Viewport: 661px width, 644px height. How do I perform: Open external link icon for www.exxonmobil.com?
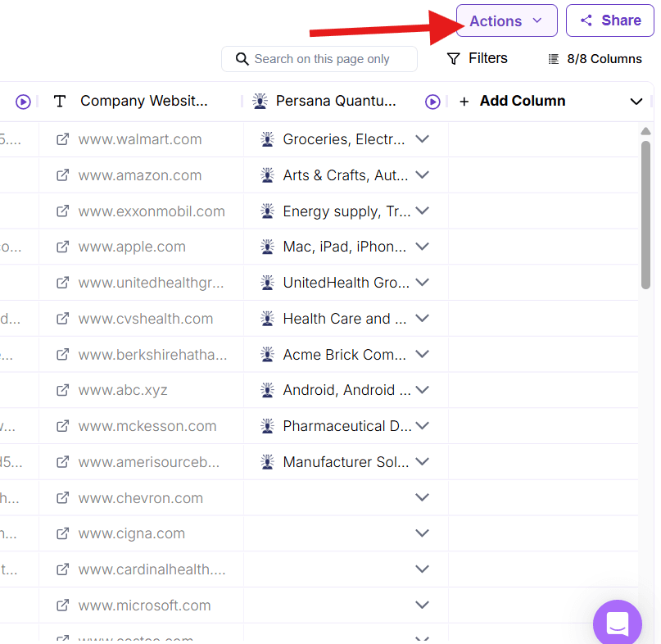pyautogui.click(x=62, y=211)
